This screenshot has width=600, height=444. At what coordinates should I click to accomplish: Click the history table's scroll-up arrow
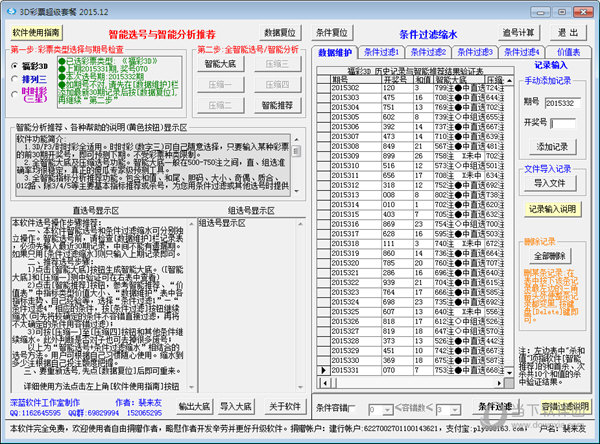point(509,80)
